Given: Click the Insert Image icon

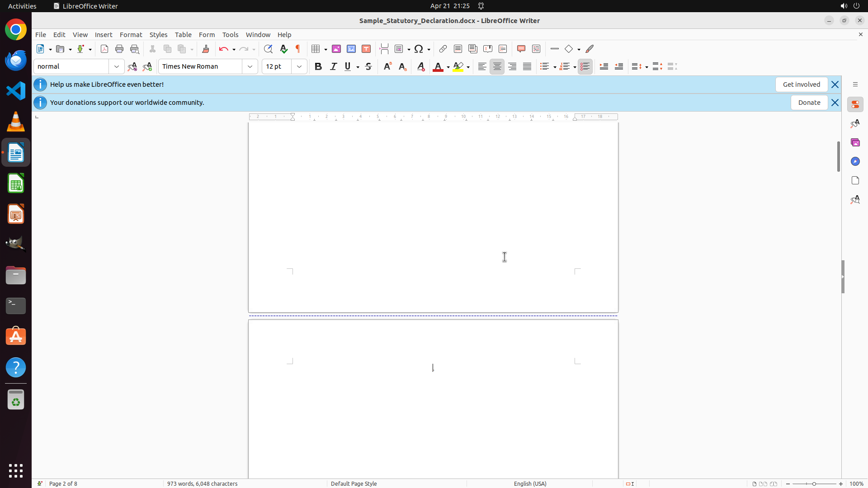Looking at the screenshot, I should click(x=336, y=49).
